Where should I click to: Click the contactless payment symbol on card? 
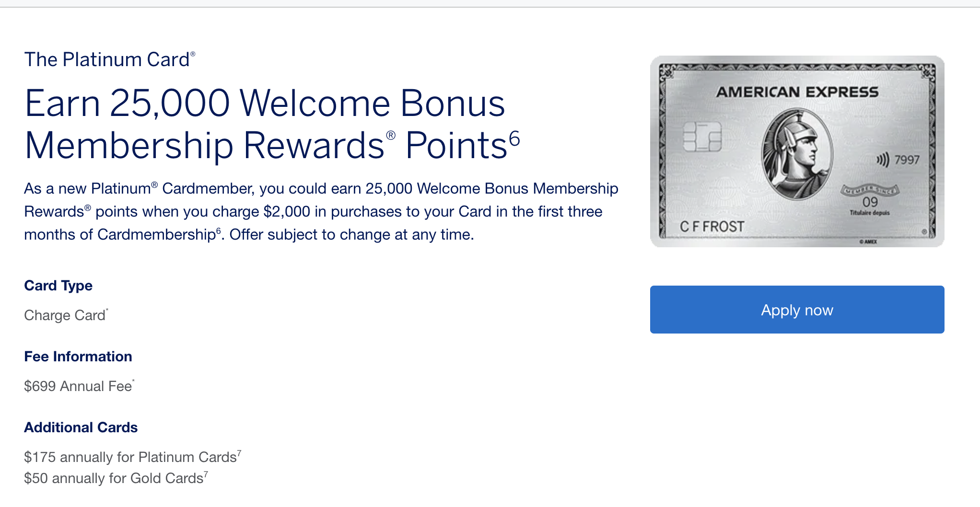point(883,160)
